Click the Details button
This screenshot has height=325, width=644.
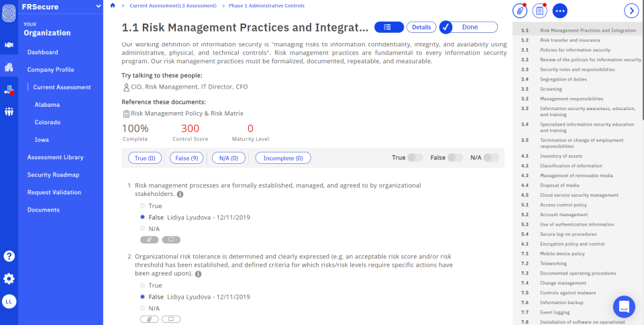(x=421, y=27)
